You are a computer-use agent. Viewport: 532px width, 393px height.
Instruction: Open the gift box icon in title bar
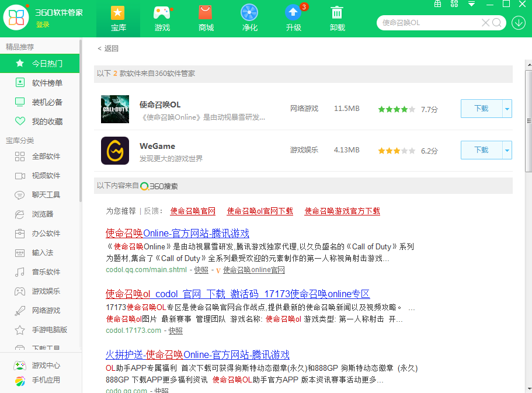point(437,4)
